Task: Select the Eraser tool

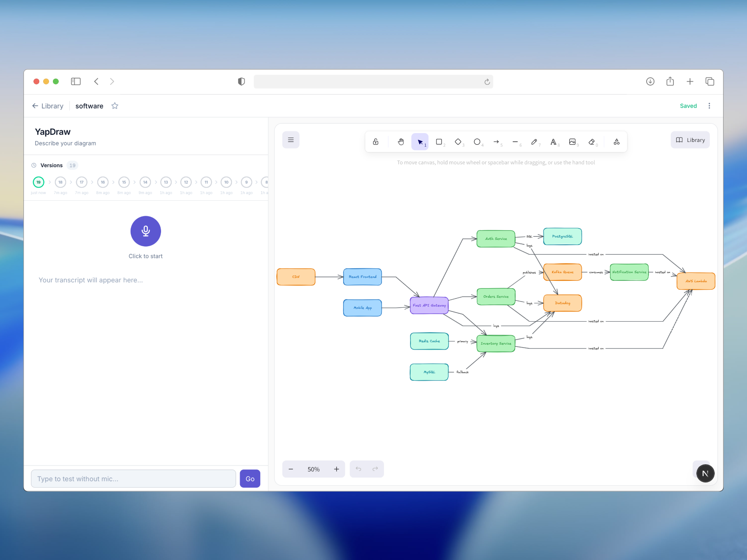Action: [591, 142]
